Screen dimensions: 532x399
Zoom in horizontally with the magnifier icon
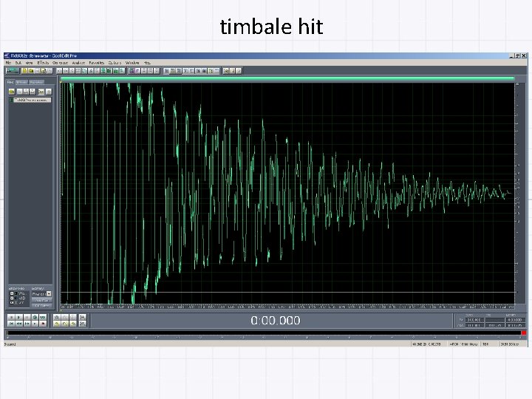pyautogui.click(x=57, y=317)
